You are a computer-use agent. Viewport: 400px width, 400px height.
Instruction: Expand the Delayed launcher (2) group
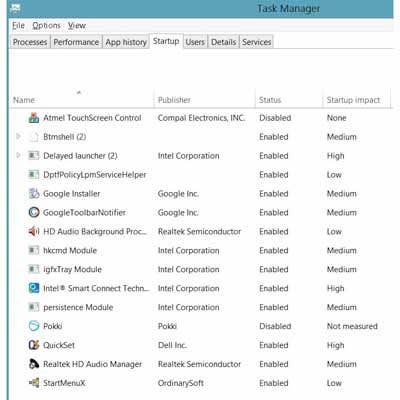click(19, 155)
